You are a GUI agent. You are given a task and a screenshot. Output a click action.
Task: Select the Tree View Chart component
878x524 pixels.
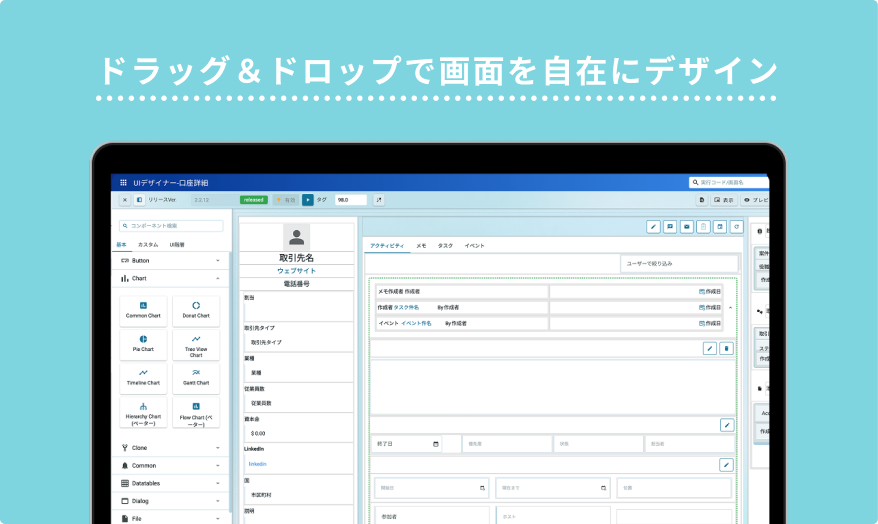click(196, 344)
